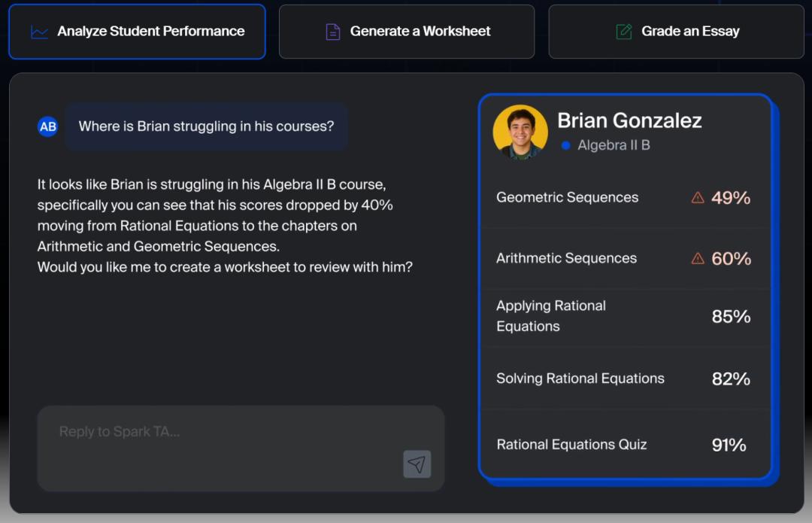Click the AB user avatar badge
Viewport: 812px width, 523px height.
pos(48,126)
